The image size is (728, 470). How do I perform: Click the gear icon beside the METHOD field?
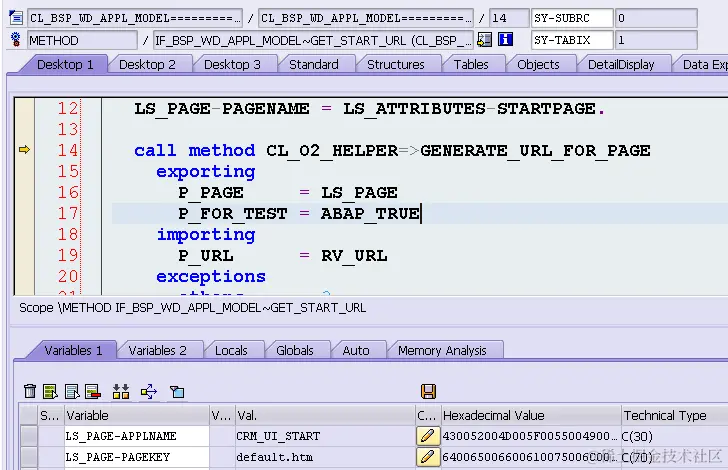[16, 39]
